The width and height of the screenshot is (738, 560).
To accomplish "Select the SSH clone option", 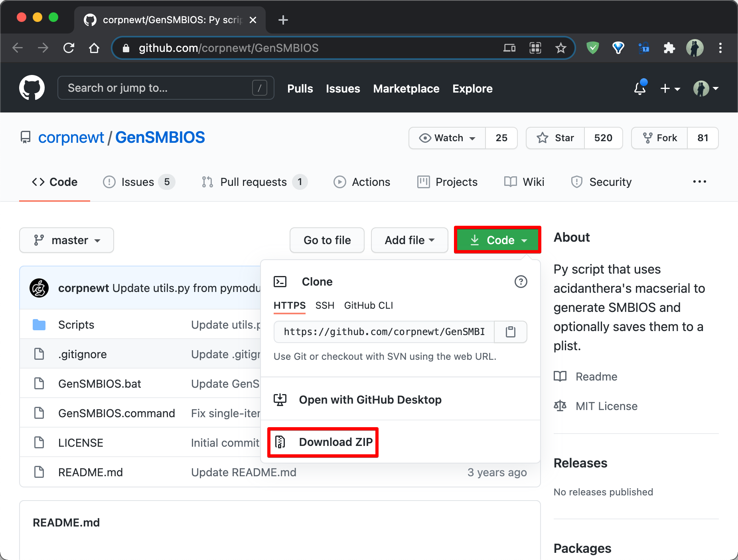I will [x=325, y=306].
